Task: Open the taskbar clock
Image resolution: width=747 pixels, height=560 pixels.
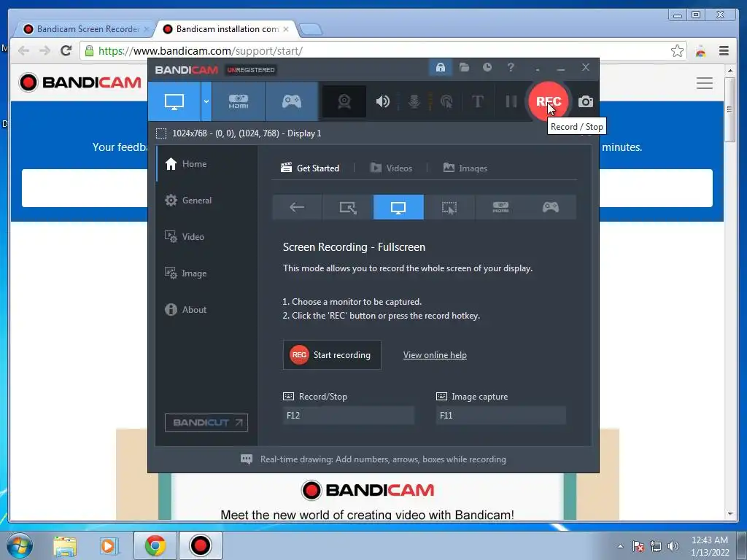Action: 710,546
